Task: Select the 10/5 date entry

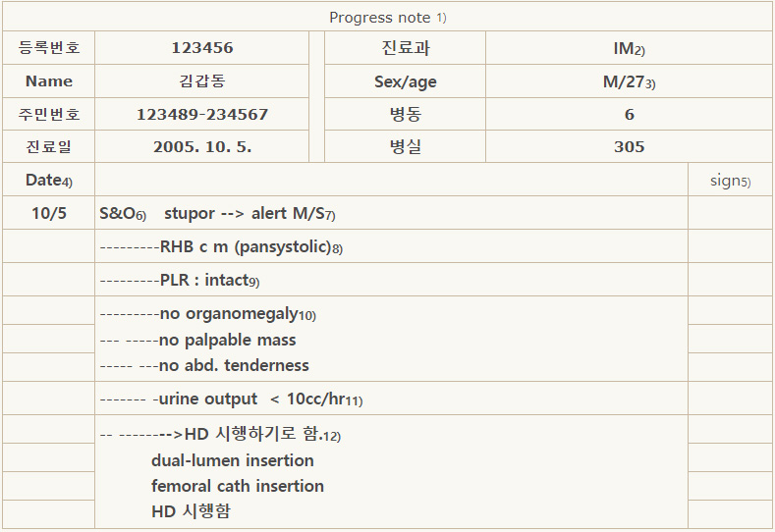Action: (x=48, y=213)
